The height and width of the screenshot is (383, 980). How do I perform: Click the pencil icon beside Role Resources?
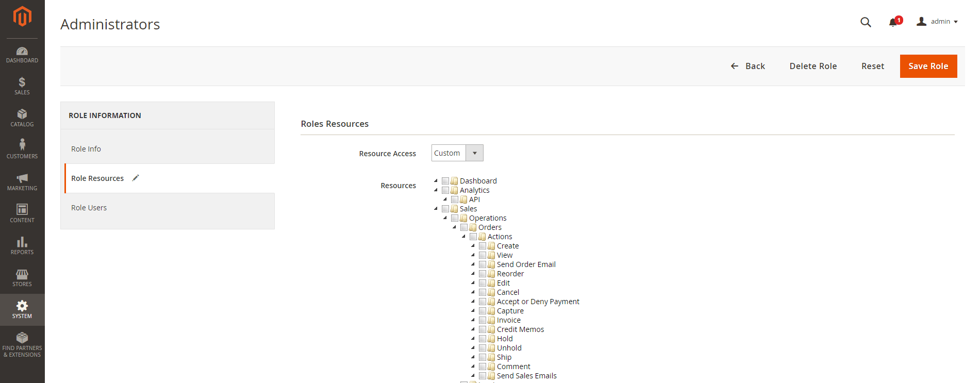click(136, 178)
